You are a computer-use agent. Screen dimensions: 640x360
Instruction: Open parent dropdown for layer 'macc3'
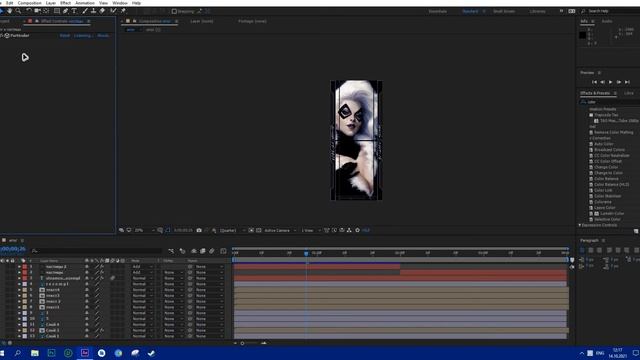click(x=209, y=296)
